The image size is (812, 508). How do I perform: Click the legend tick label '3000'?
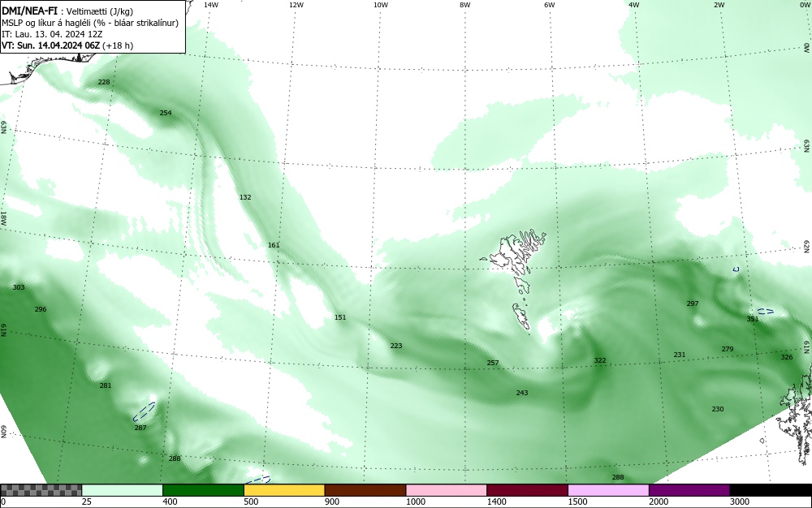point(740,502)
